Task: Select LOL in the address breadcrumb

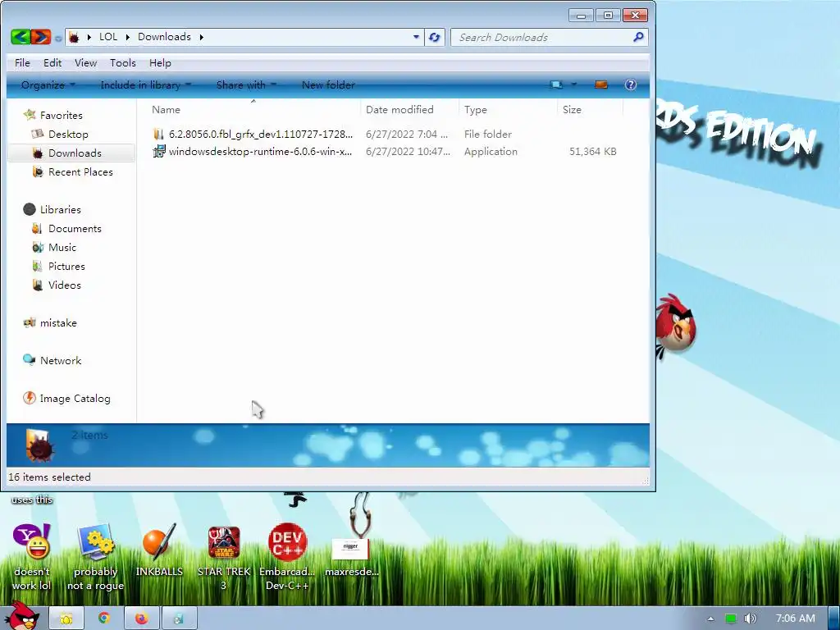Action: pyautogui.click(x=108, y=37)
